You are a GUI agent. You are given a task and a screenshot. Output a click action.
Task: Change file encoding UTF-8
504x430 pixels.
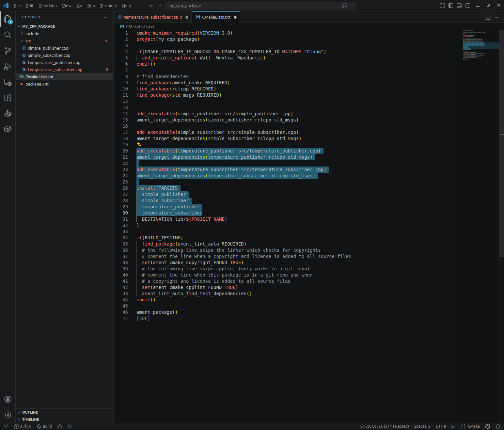[441, 426]
